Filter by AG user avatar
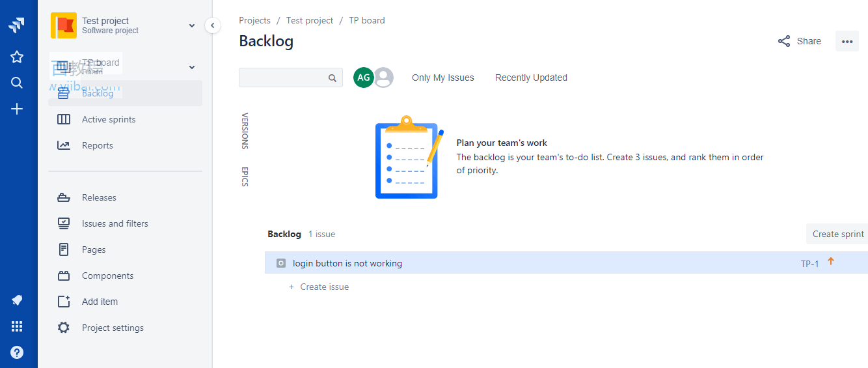This screenshot has width=868, height=368. [364, 78]
